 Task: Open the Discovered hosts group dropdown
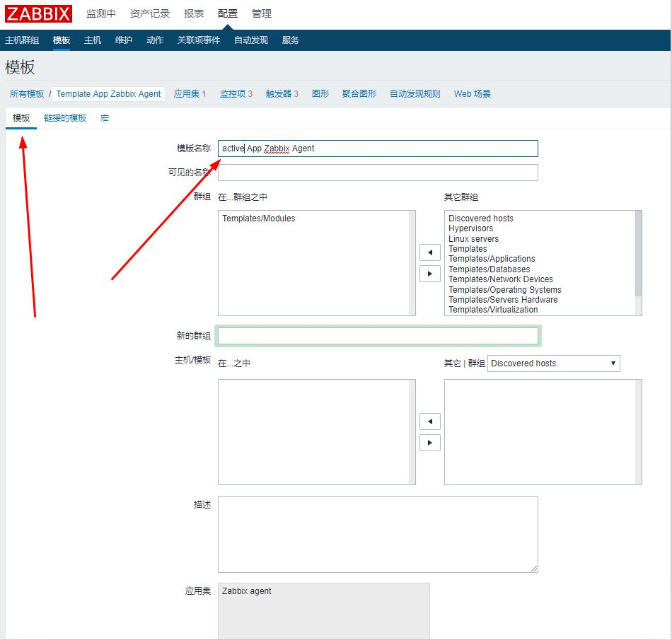coord(553,363)
